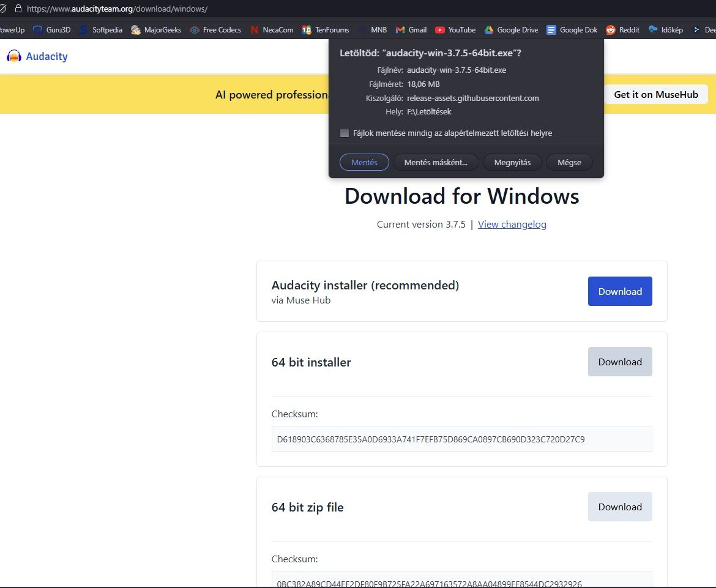Click the 64 bit zip file heading
716x588 pixels.
[x=307, y=507]
